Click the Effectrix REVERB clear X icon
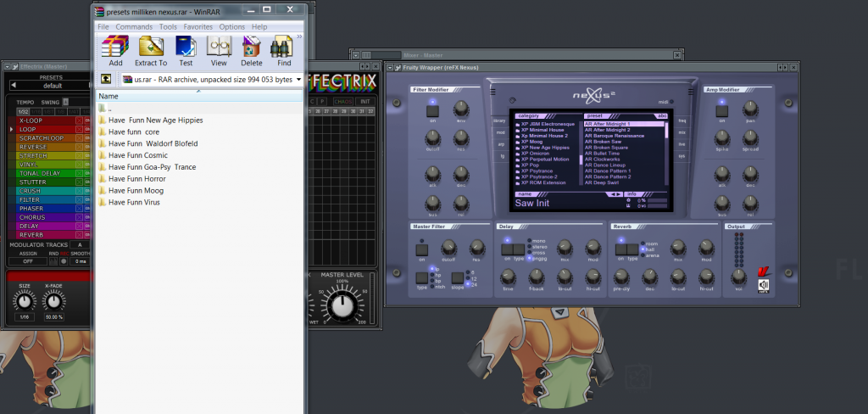The image size is (868, 414). [79, 235]
